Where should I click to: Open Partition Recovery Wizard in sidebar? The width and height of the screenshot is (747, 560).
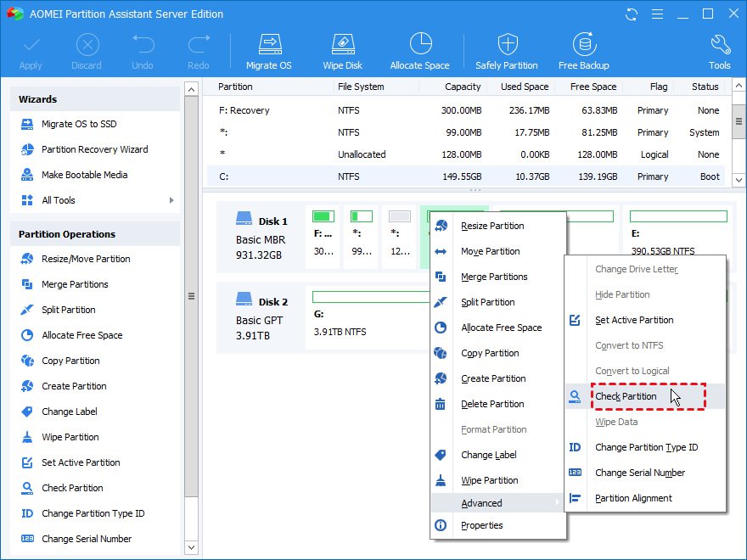coord(85,149)
